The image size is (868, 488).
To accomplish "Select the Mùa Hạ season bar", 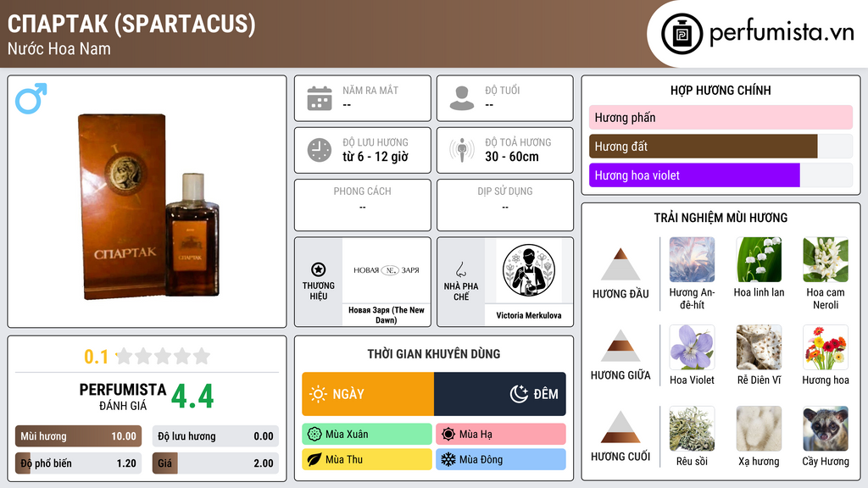I will point(501,435).
